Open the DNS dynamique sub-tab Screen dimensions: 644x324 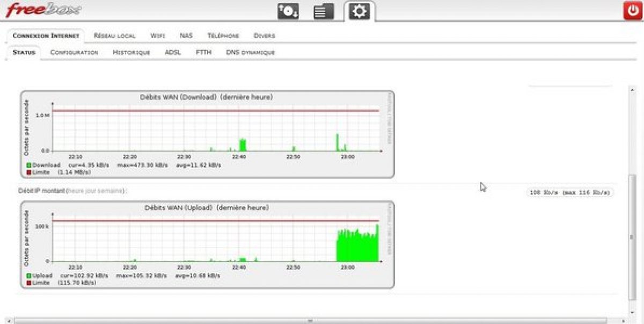pos(250,53)
